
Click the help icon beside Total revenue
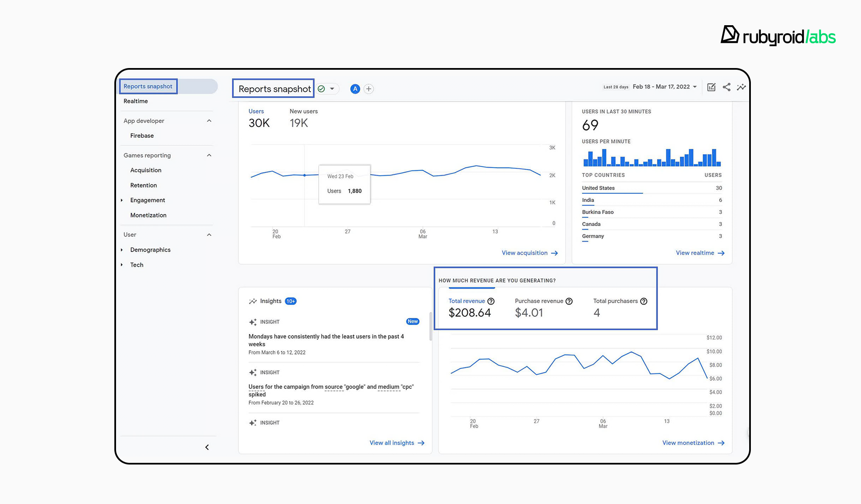[x=491, y=301]
